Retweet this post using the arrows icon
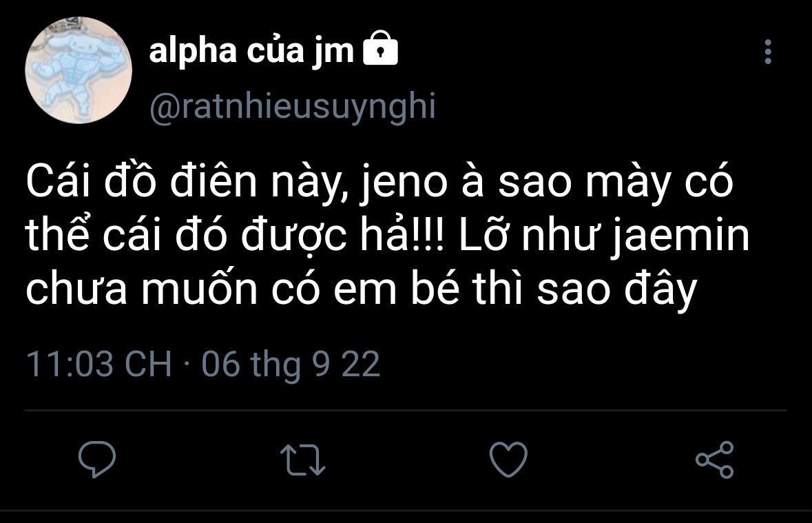The height and width of the screenshot is (523, 812). tap(302, 459)
